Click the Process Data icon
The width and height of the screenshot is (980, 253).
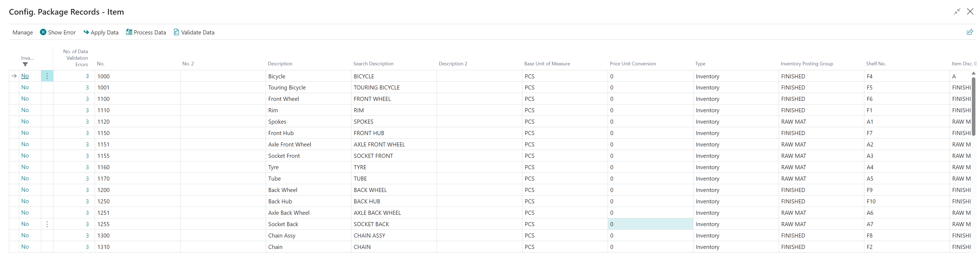[x=129, y=32]
